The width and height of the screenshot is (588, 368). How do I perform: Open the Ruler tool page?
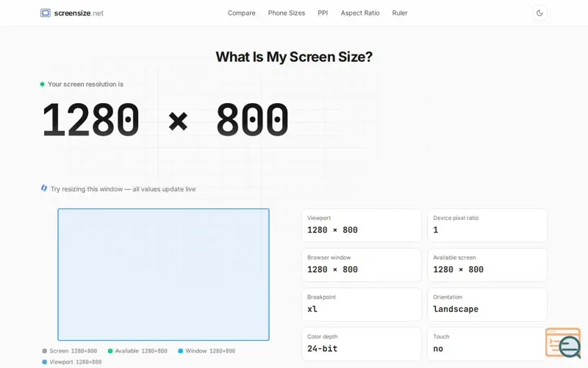400,13
